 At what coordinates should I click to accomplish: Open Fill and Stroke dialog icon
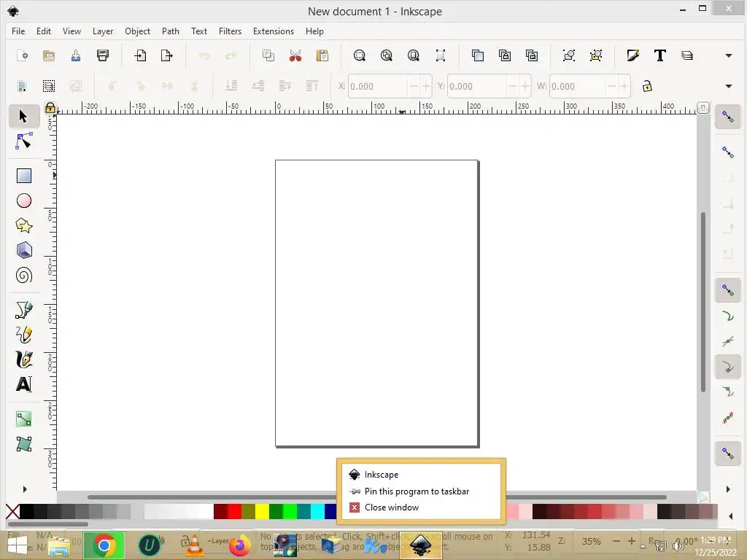coord(632,55)
